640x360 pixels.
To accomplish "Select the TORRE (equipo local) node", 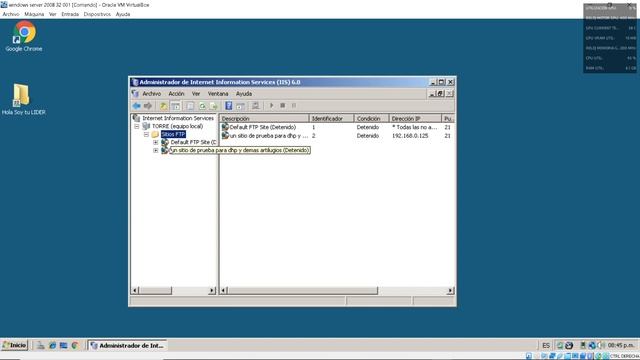I will pos(177,126).
